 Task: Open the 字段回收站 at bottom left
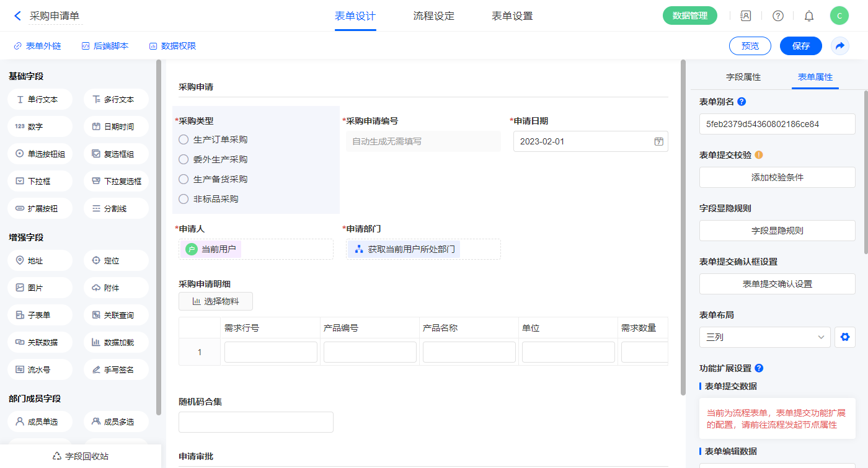click(81, 456)
